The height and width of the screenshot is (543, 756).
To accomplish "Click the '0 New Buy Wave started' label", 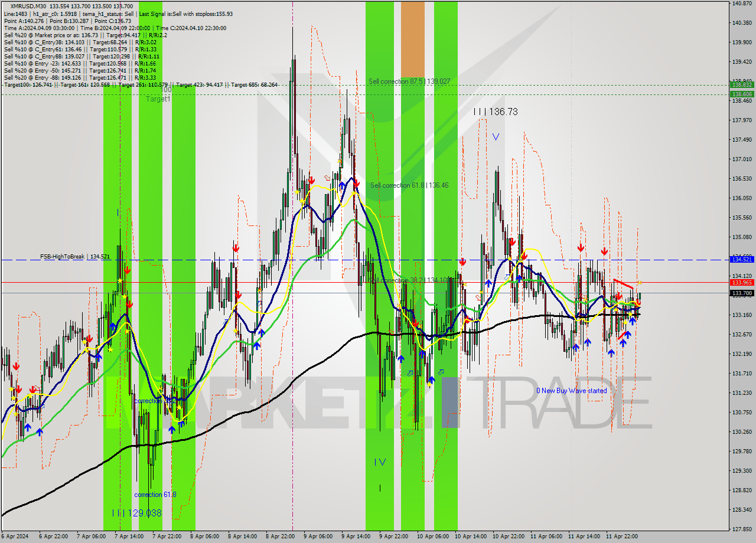I will 571,391.
